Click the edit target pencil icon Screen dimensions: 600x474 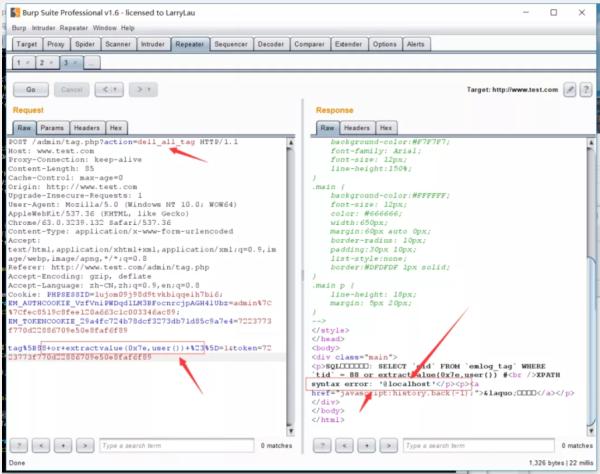point(570,90)
